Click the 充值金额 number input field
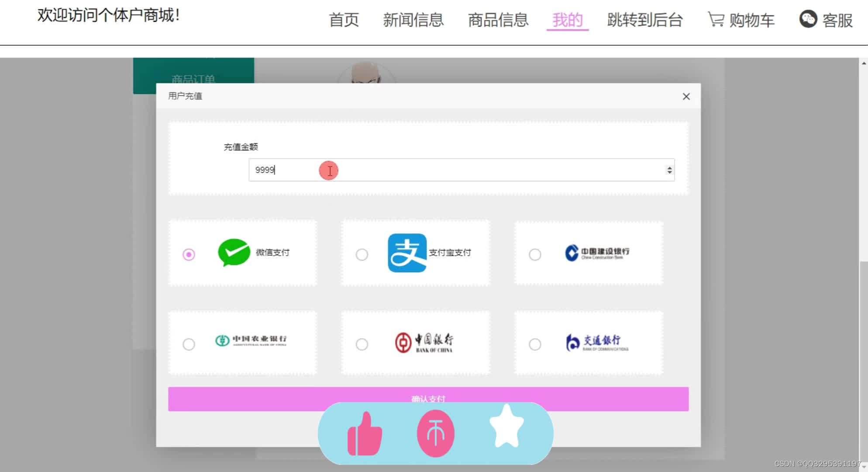Screen dimensions: 868x472 [x=462, y=170]
